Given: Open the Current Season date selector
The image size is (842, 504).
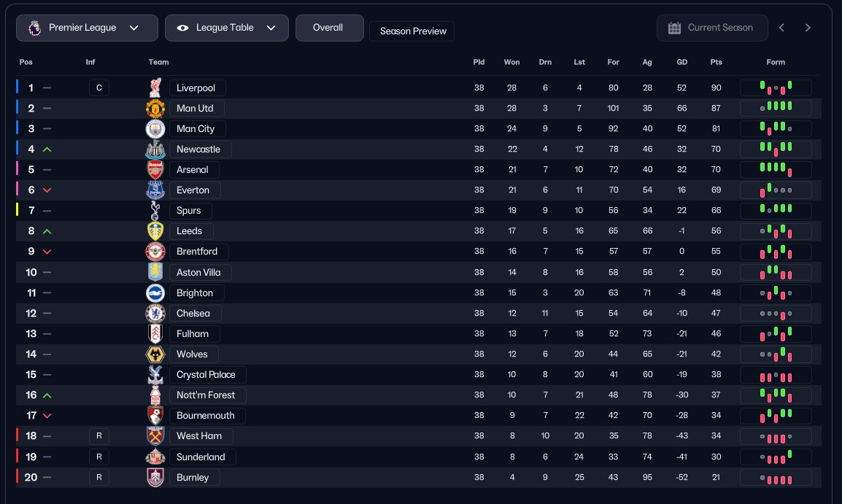Looking at the screenshot, I should [x=712, y=28].
